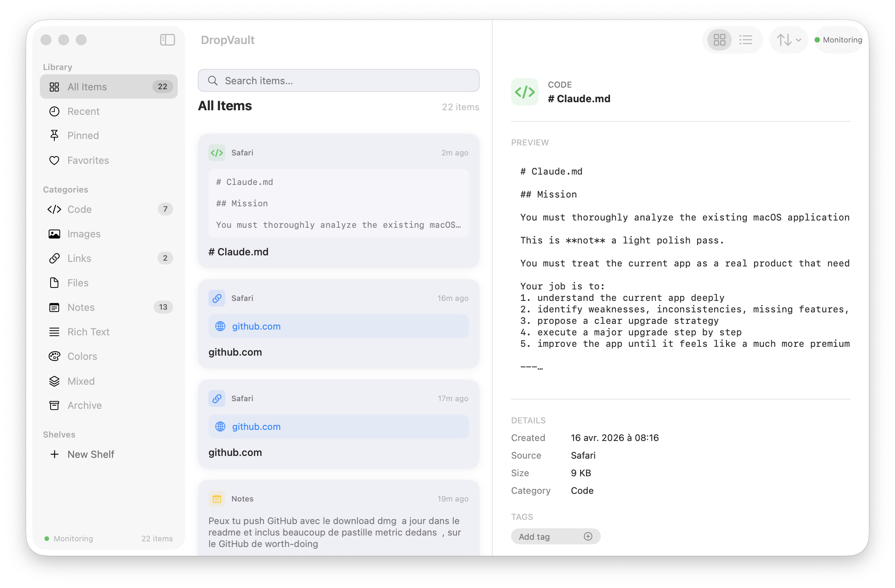Select Recent in the Library menu
895x588 pixels.
coord(83,111)
